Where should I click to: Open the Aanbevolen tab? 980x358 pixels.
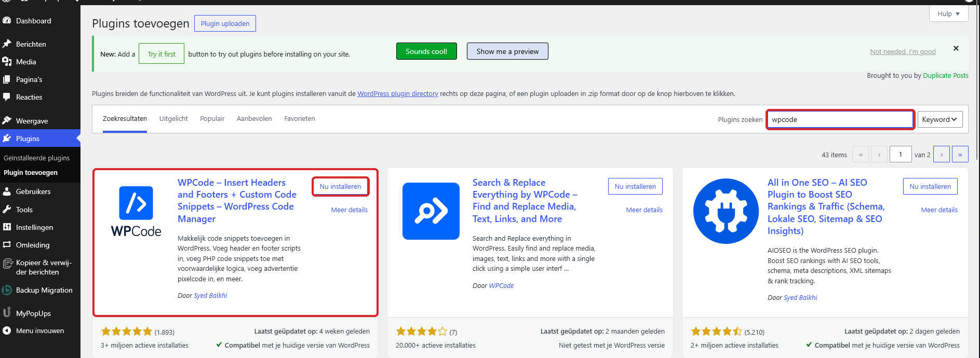pos(254,119)
